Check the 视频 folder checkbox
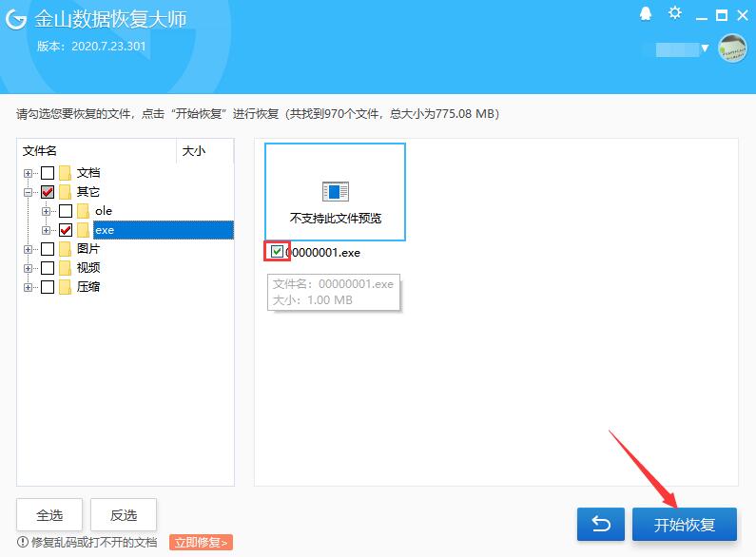Image resolution: width=756 pixels, height=557 pixels. (48, 268)
